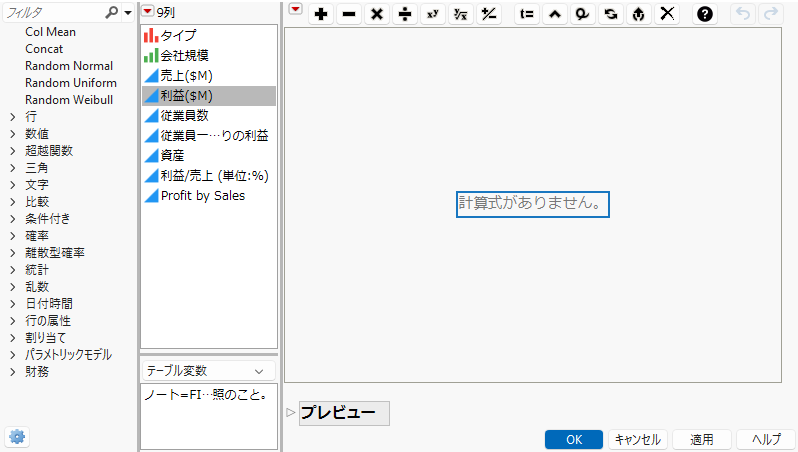
Task: Click the root operator button
Action: click(461, 14)
